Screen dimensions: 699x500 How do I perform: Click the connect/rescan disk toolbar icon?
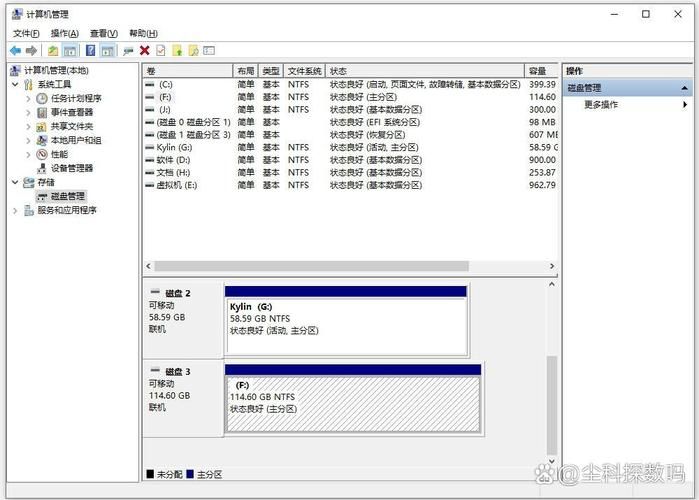[128, 51]
